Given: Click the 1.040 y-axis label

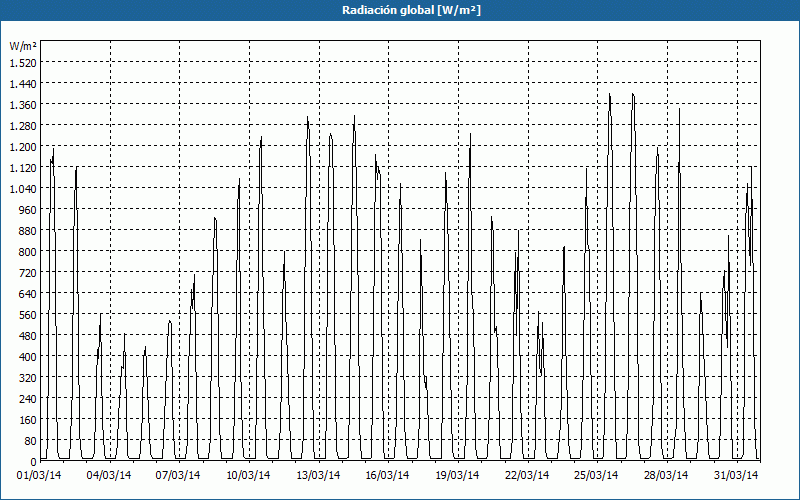Looking at the screenshot, I should 23,189.
